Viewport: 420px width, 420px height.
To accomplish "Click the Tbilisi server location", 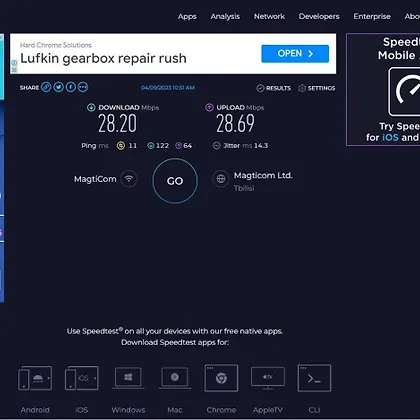I will (244, 188).
